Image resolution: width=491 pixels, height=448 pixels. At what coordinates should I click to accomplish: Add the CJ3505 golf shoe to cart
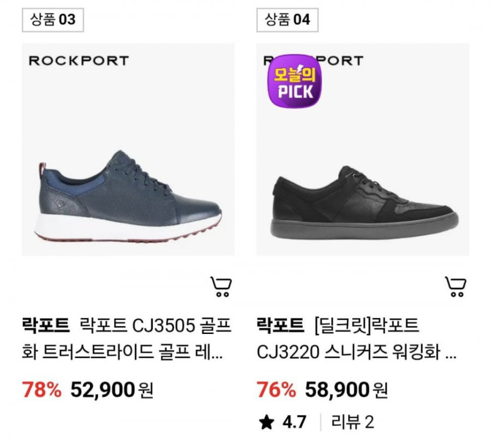click(221, 286)
